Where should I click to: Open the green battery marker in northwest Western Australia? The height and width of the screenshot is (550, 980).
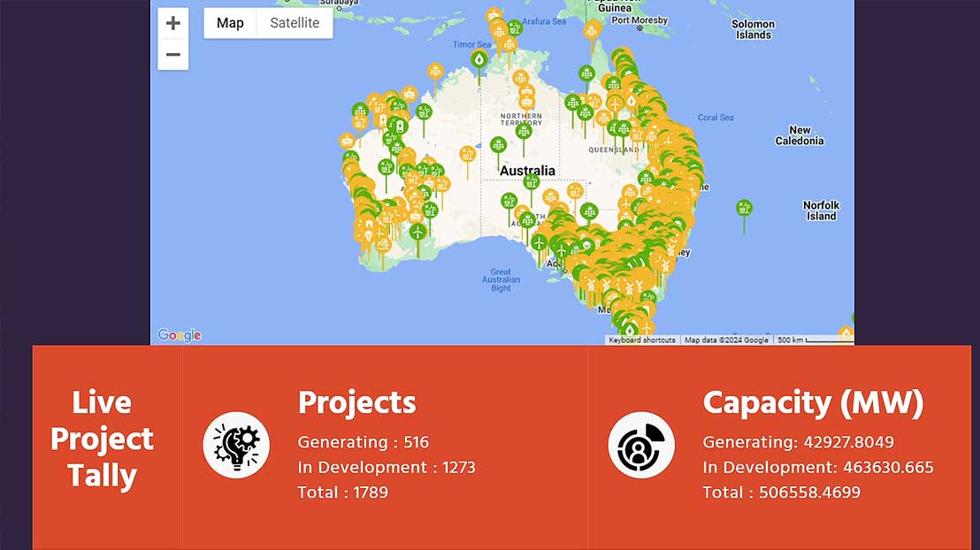coord(400,126)
